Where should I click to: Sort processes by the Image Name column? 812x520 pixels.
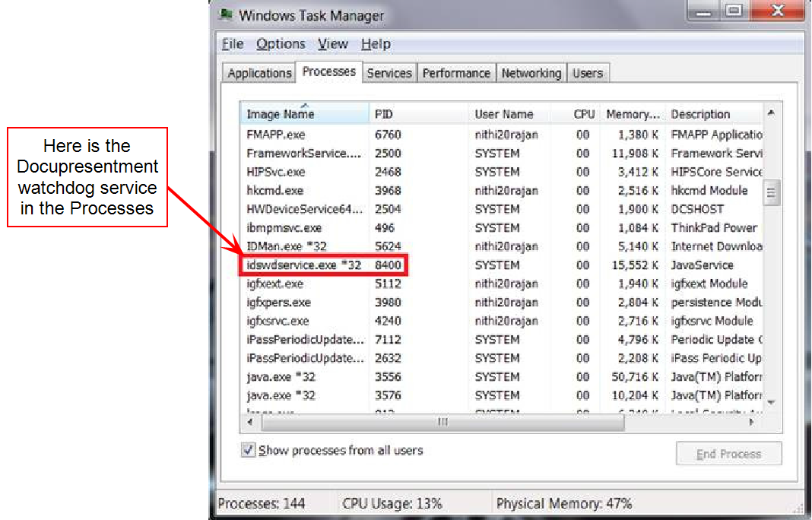click(x=274, y=113)
